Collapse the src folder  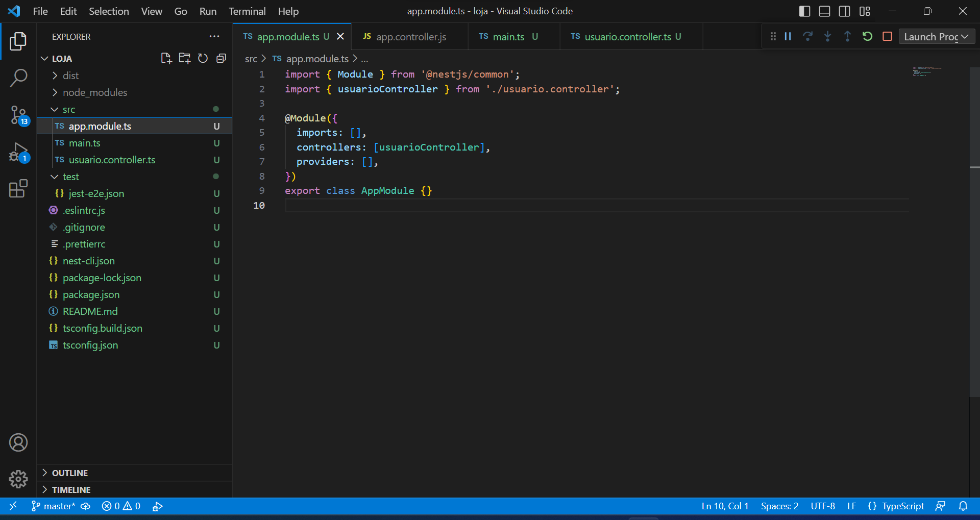click(135, 109)
